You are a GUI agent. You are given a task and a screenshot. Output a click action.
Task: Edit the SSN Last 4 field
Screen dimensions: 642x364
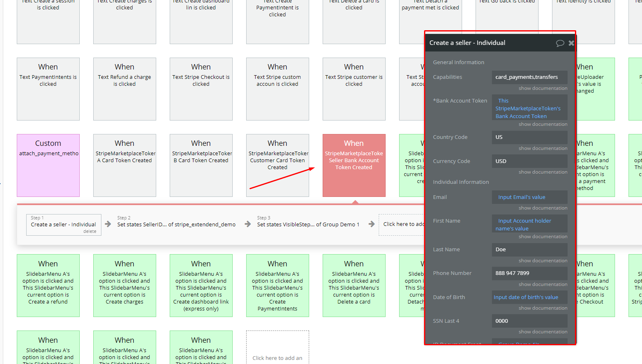[530, 321]
